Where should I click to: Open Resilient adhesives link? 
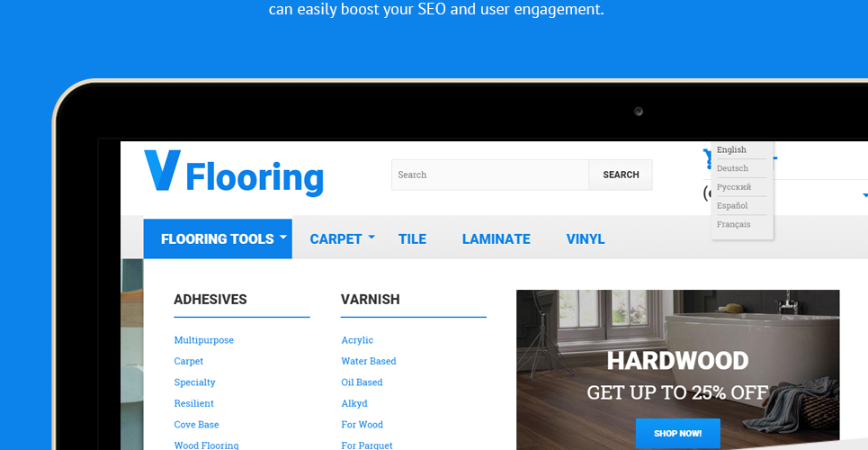[193, 403]
